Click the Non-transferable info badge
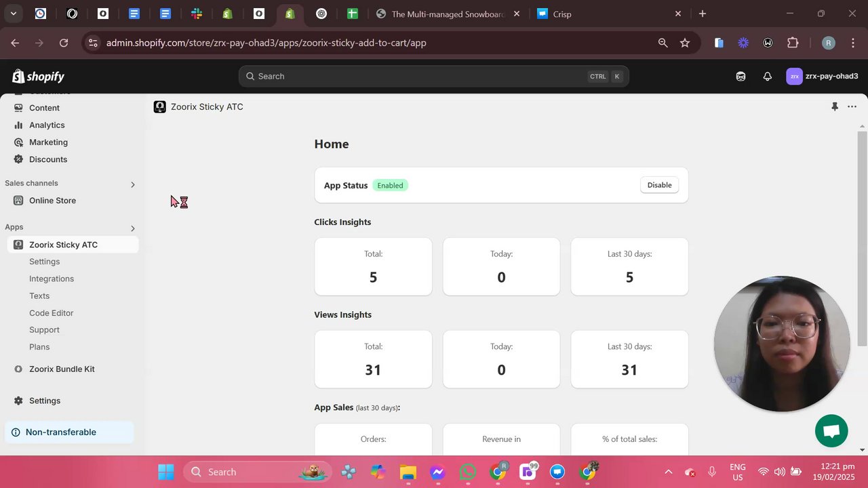The height and width of the screenshot is (488, 868). (70, 432)
